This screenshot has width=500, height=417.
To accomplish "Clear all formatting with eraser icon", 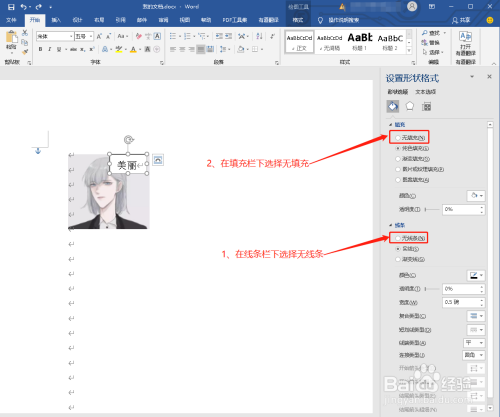I will click(139, 36).
